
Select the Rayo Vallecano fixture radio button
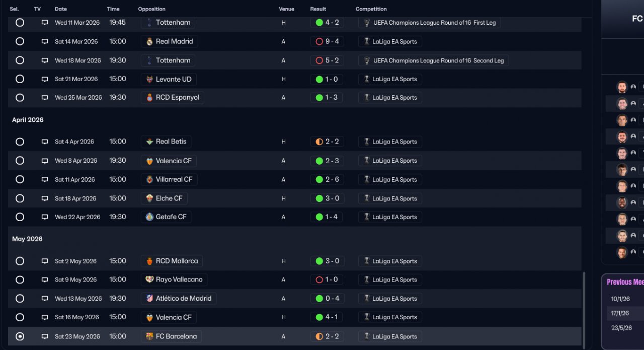pos(20,279)
